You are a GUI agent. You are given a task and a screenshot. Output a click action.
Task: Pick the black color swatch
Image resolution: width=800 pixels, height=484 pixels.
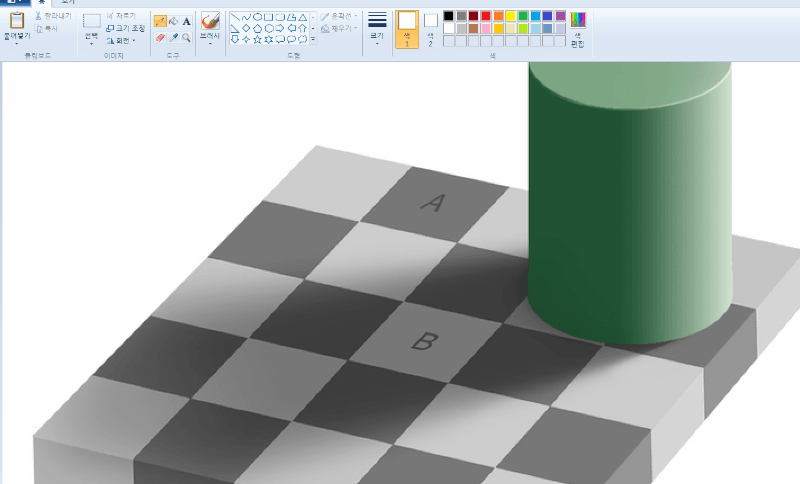click(448, 16)
